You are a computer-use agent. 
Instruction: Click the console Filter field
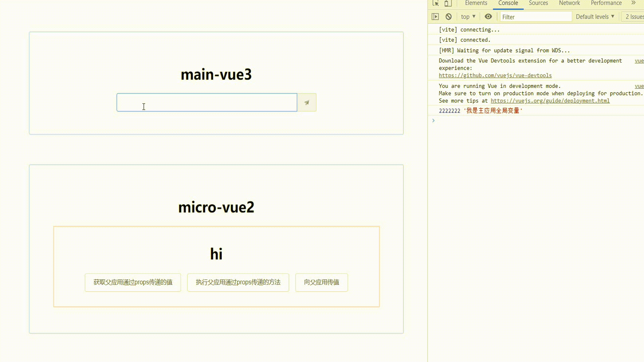point(535,17)
